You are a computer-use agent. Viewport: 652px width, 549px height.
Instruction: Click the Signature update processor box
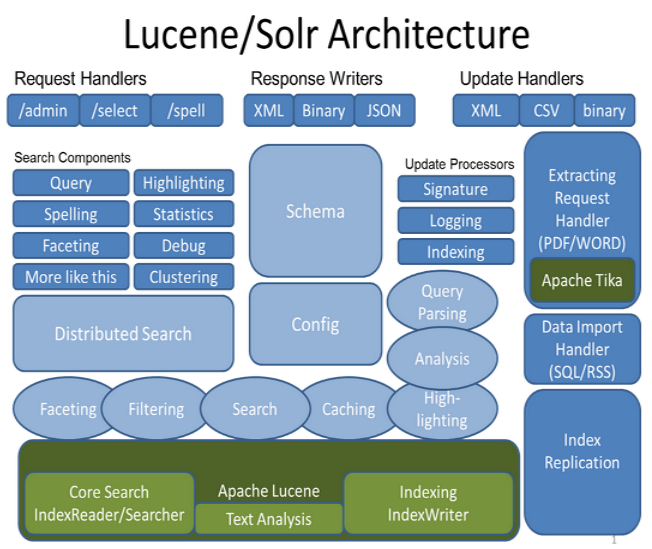click(x=456, y=189)
